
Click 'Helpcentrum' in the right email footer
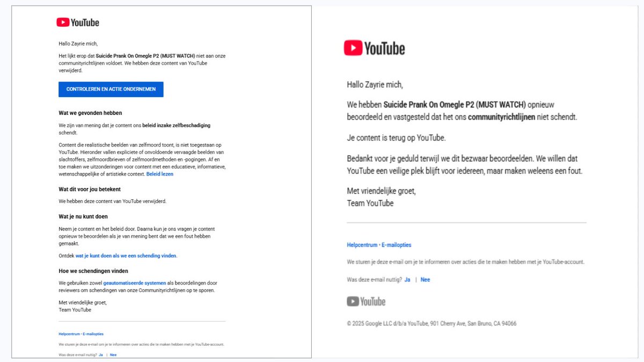point(362,245)
